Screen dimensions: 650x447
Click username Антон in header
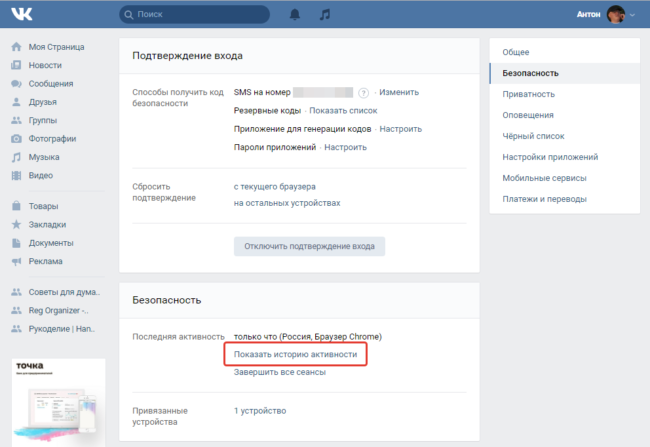pyautogui.click(x=588, y=15)
